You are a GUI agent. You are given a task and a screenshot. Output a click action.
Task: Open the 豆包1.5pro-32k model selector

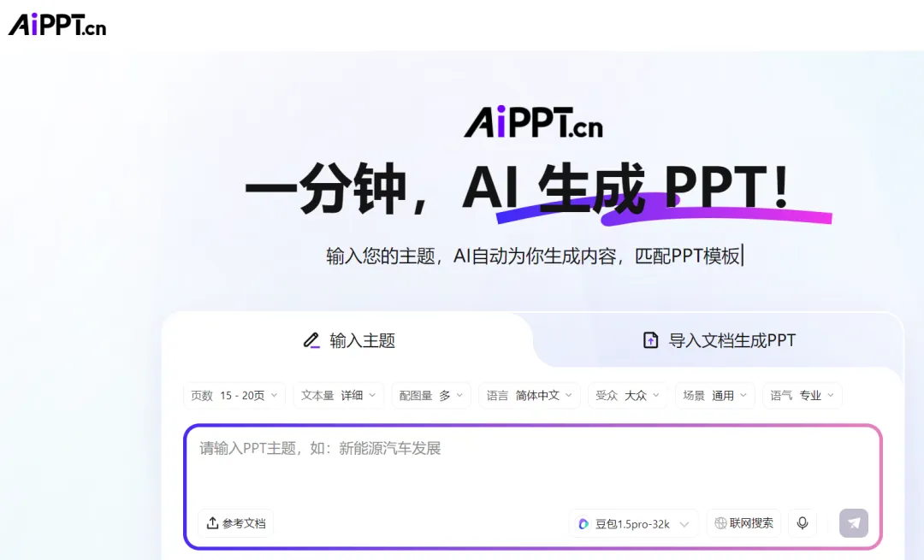[633, 523]
